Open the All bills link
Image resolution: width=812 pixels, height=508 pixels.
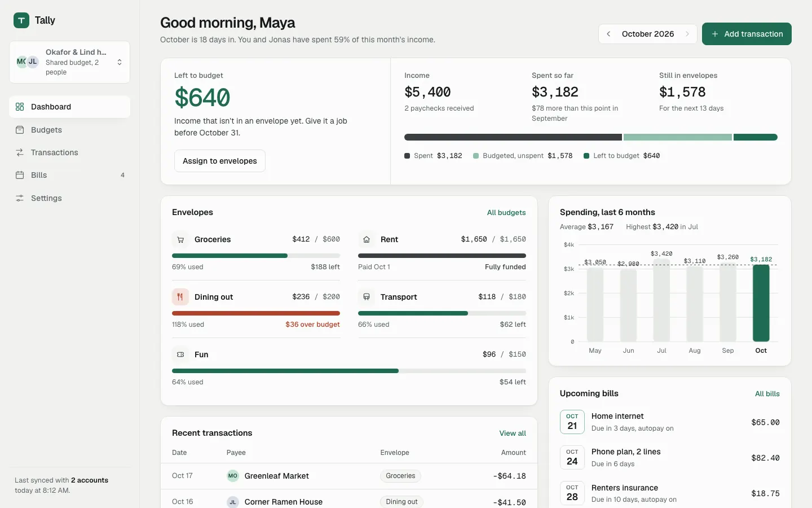pos(767,394)
